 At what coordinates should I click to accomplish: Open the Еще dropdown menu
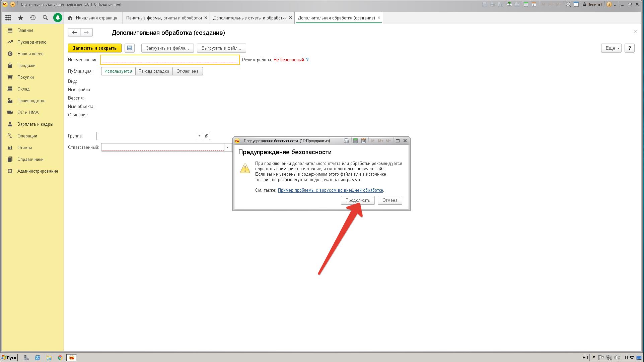(611, 48)
